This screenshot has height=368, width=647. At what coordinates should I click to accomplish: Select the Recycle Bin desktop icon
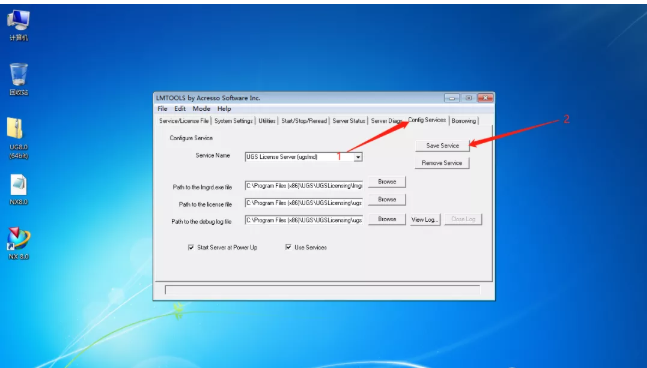(19, 79)
